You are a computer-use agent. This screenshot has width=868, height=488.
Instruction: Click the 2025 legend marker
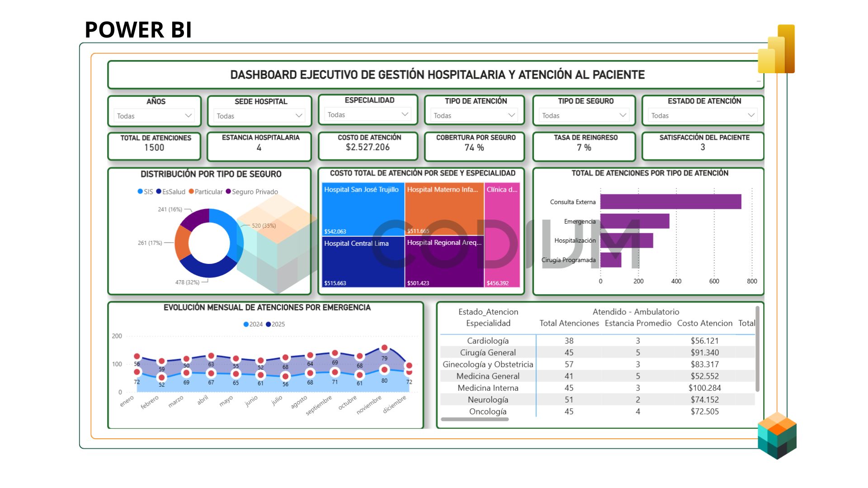pos(269,324)
